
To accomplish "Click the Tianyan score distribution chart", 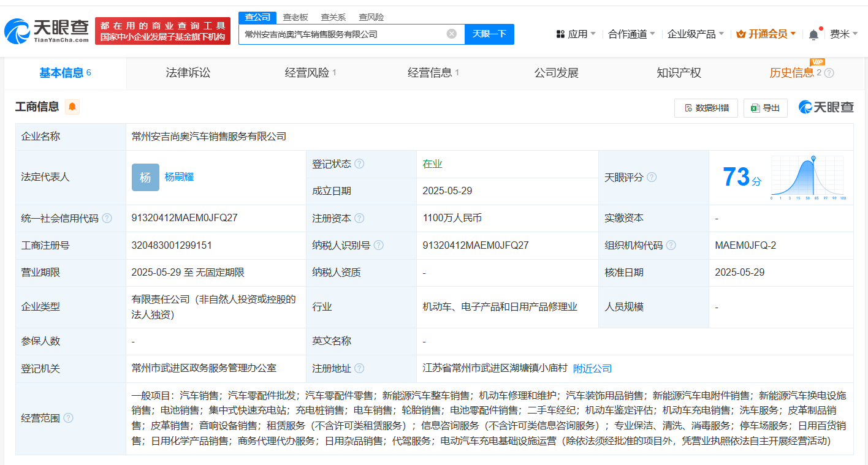I will [807, 178].
